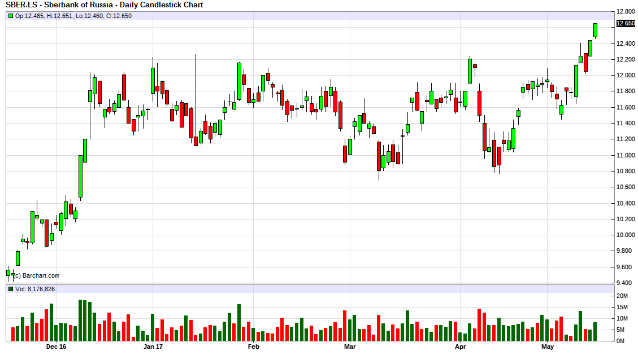Click the 9.400 price axis label
The image size is (638, 364).
click(626, 283)
